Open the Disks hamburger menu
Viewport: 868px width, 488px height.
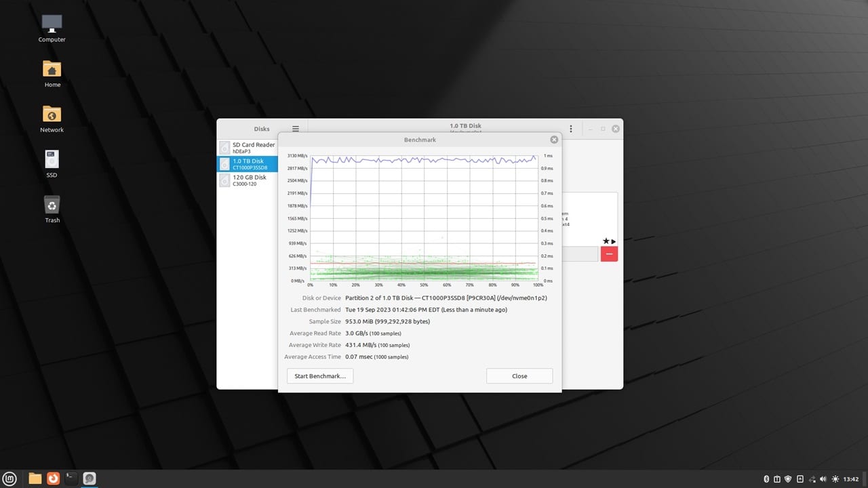295,129
